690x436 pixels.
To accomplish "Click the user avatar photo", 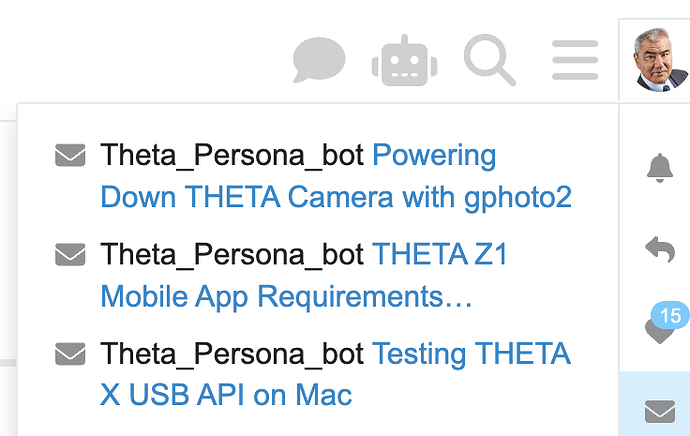I will tap(661, 60).
